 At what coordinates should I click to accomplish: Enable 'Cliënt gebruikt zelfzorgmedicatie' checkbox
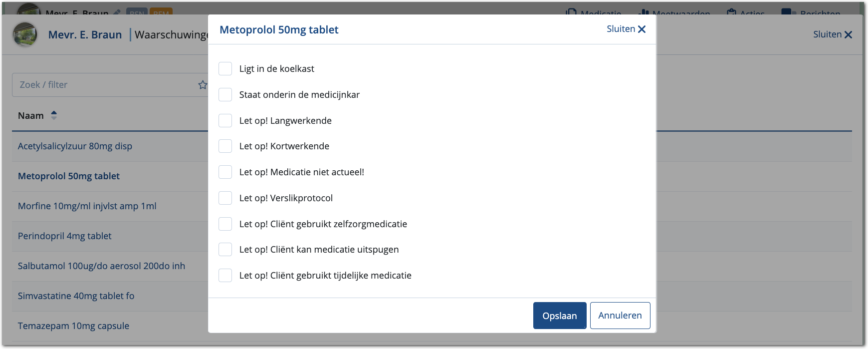[x=225, y=224]
